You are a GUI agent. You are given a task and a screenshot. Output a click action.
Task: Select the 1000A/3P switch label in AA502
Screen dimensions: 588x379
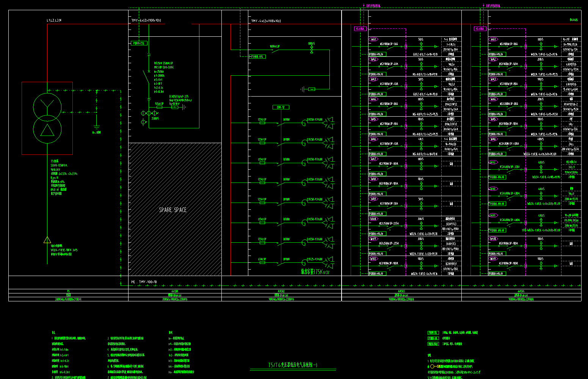pos(274,47)
